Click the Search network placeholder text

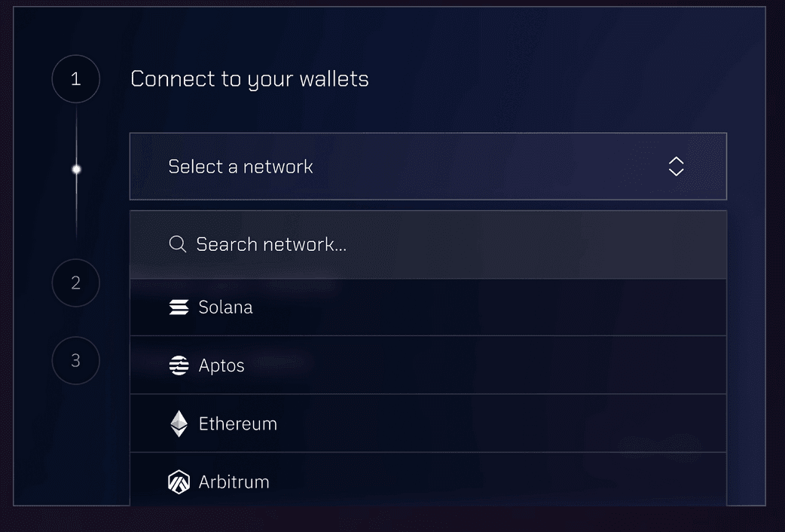point(271,244)
